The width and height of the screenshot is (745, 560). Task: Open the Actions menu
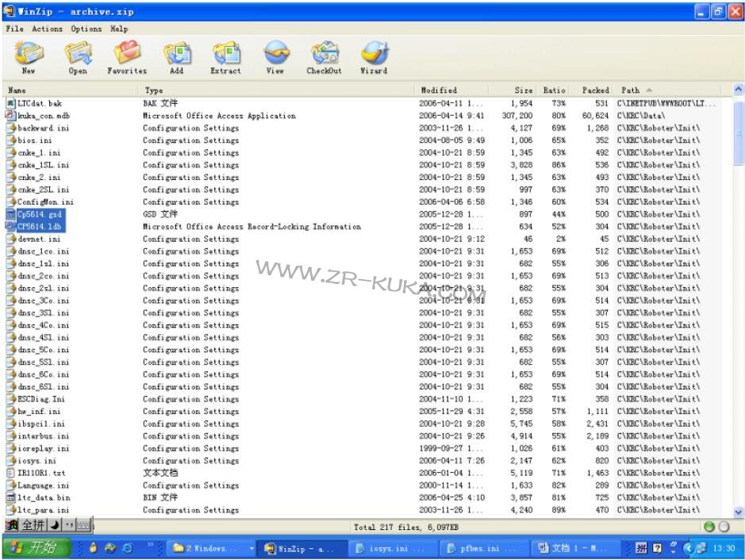pyautogui.click(x=47, y=29)
